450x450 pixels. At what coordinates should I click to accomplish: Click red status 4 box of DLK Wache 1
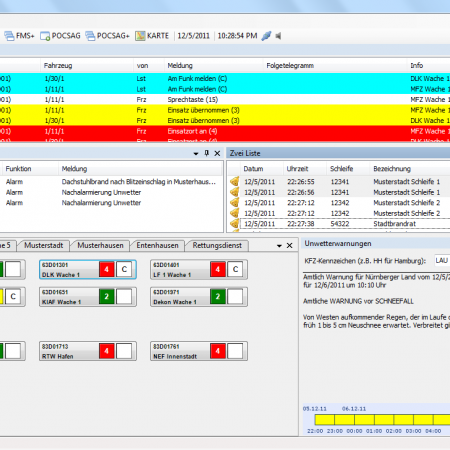pos(107,269)
